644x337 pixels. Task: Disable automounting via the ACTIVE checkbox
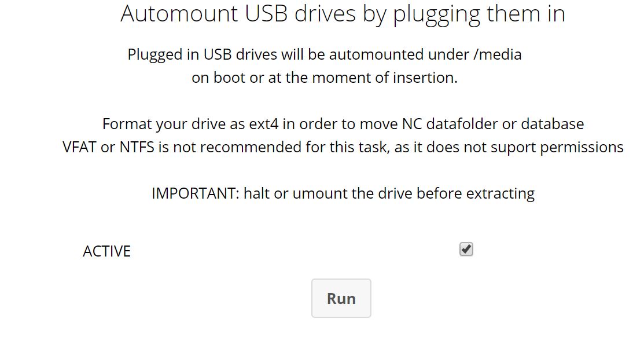tap(466, 248)
